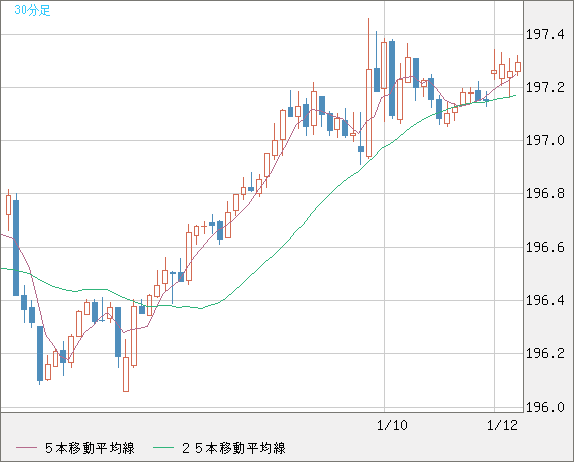
Task: Select the 196.0 price axis label
Action: point(545,407)
